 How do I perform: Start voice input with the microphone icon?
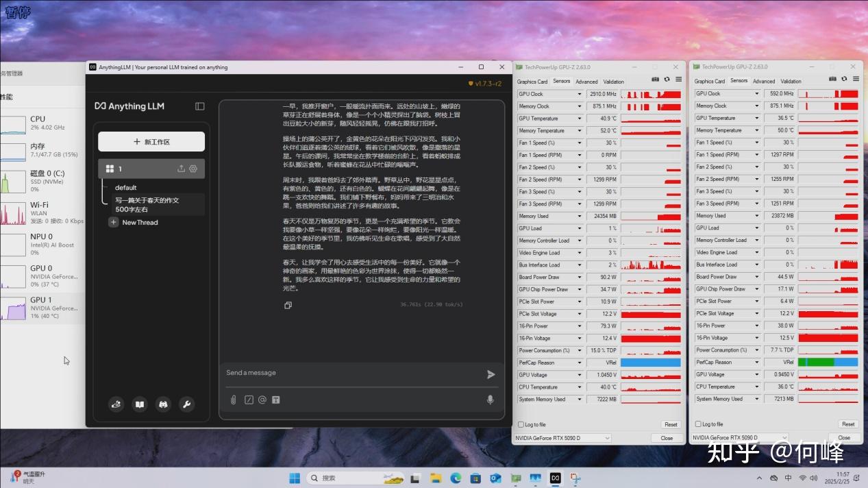pos(490,400)
